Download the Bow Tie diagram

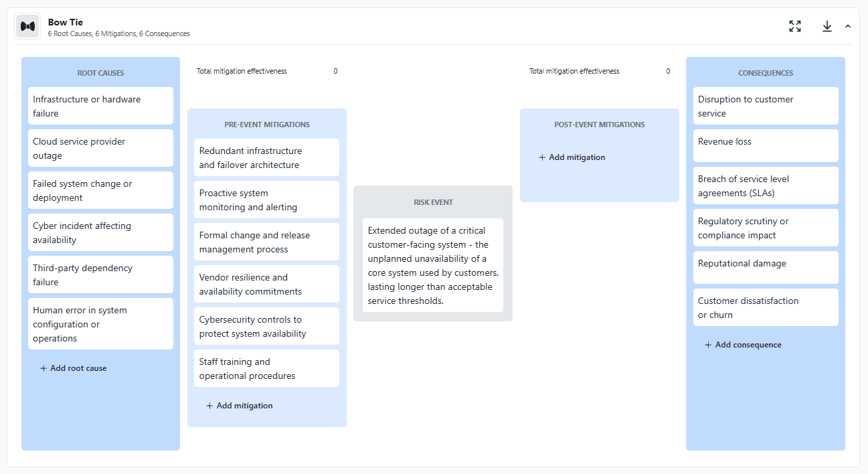(x=827, y=26)
